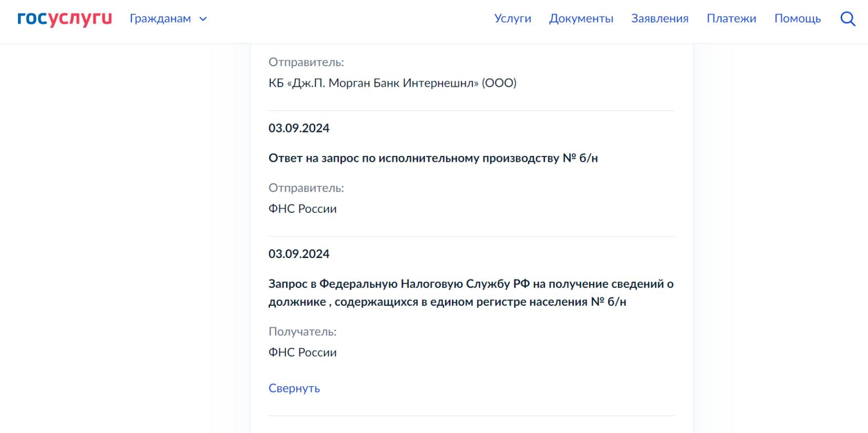This screenshot has height=433, width=868.
Task: Click ФНС России under the Получатель label
Action: tap(302, 353)
